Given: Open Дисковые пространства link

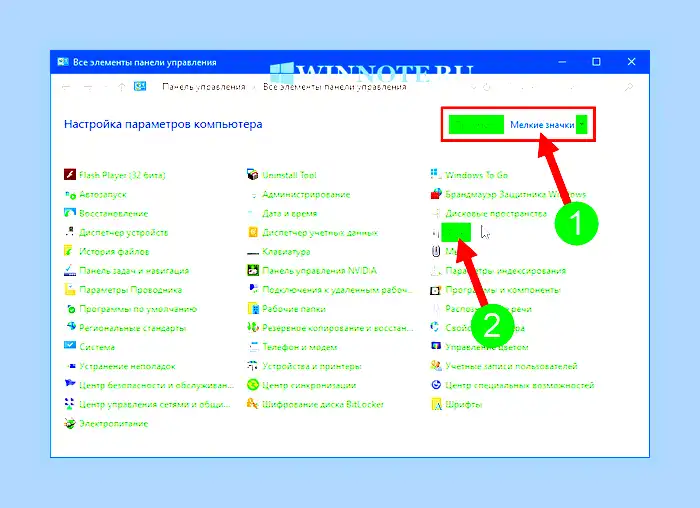Looking at the screenshot, I should (x=496, y=213).
